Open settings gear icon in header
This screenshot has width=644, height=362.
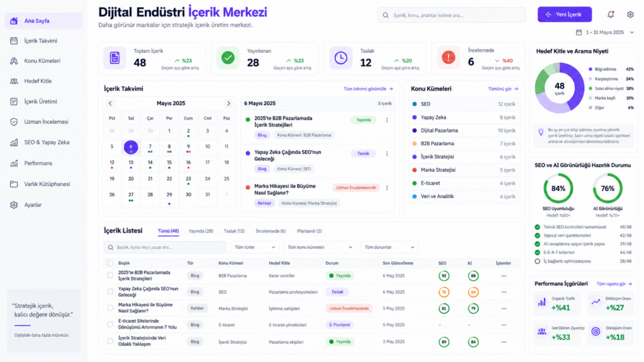pyautogui.click(x=630, y=14)
